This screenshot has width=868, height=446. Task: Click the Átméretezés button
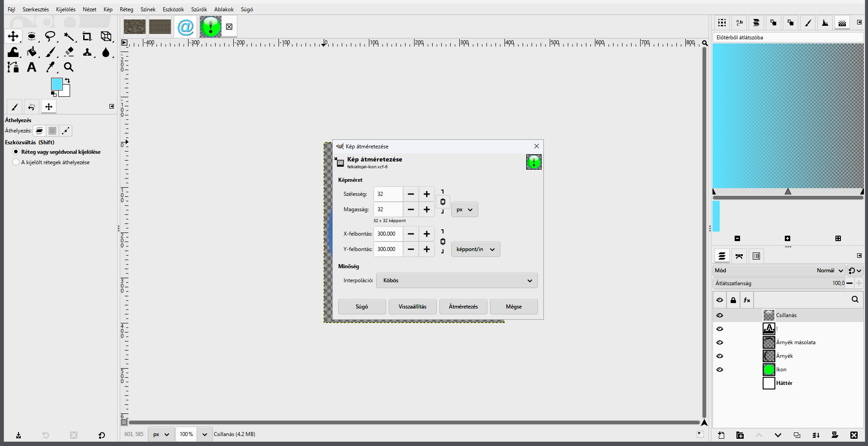463,307
